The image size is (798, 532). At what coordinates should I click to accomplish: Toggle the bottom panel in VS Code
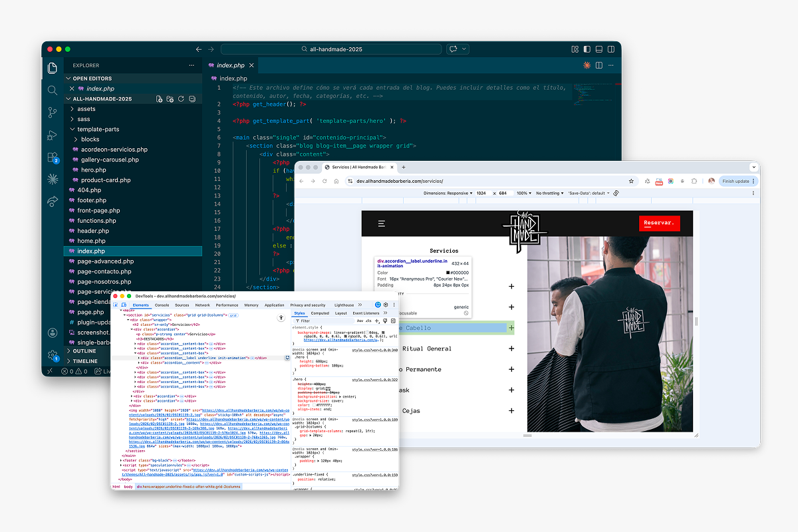tap(599, 49)
